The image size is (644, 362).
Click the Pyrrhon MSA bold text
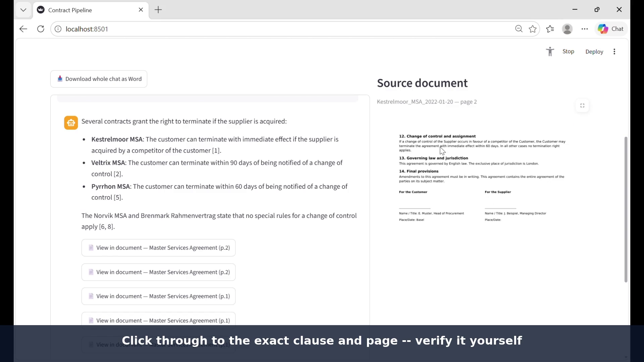pos(111,186)
